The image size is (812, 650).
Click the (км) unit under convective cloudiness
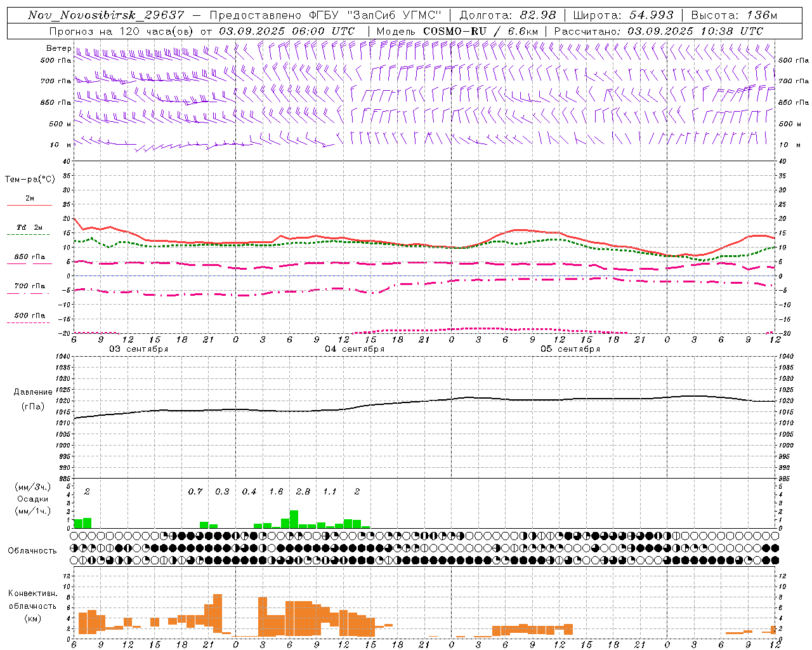point(32,618)
